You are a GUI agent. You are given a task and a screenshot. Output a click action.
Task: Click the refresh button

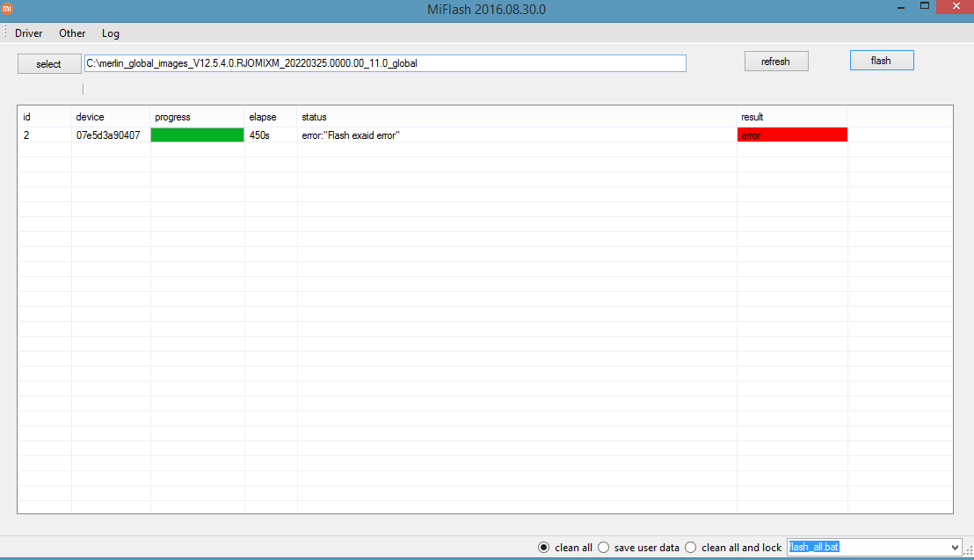[x=776, y=62]
